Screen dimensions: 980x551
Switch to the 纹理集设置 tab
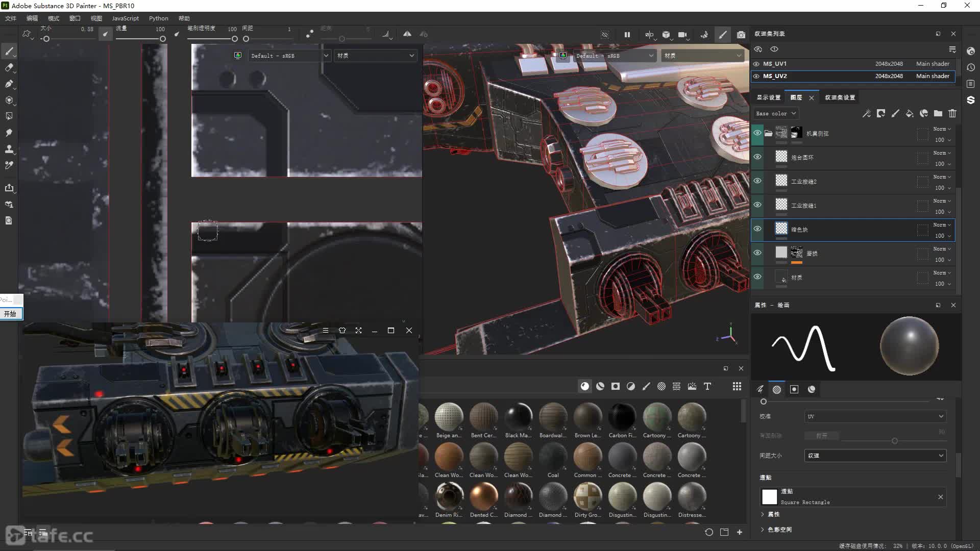840,97
